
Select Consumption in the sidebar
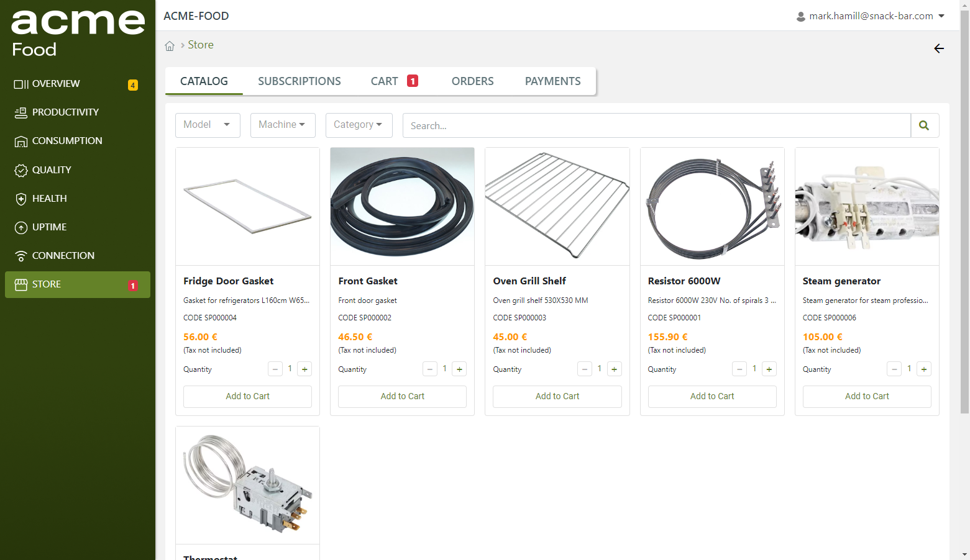pos(78,141)
